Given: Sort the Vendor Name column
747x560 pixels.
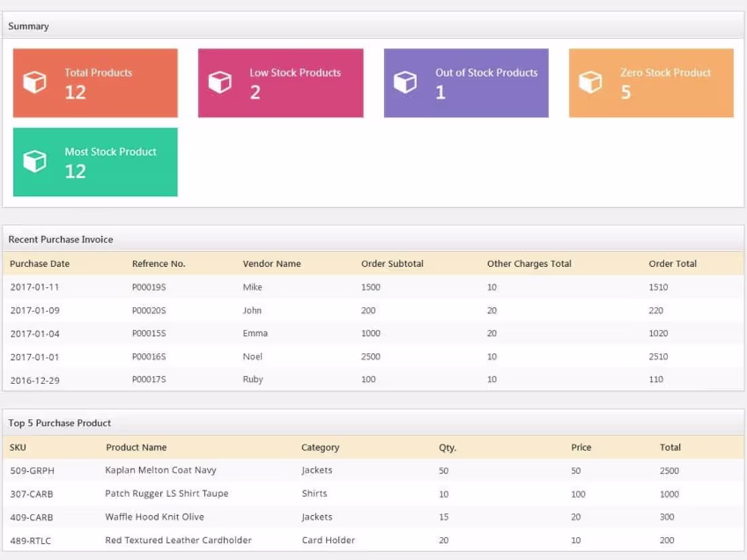Looking at the screenshot, I should [x=272, y=263].
